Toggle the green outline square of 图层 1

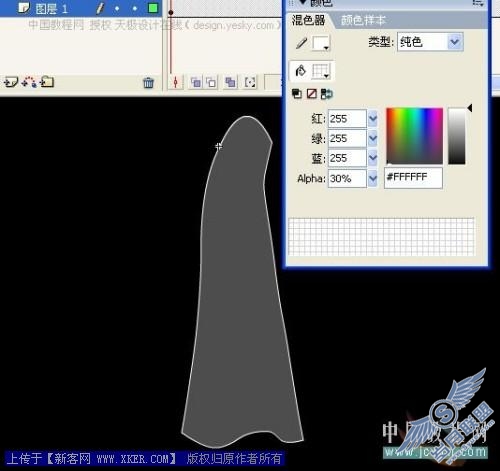click(x=153, y=8)
